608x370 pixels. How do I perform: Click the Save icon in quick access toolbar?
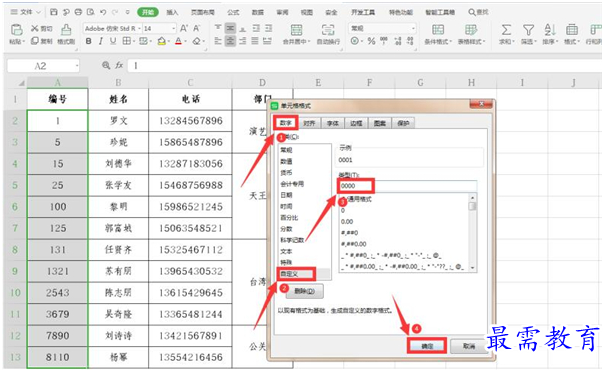[54, 12]
